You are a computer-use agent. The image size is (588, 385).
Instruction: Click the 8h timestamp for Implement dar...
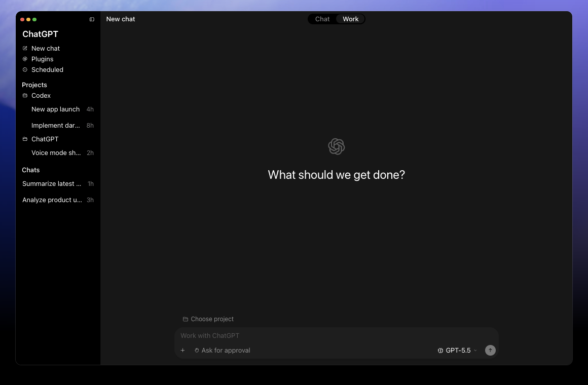click(x=90, y=126)
